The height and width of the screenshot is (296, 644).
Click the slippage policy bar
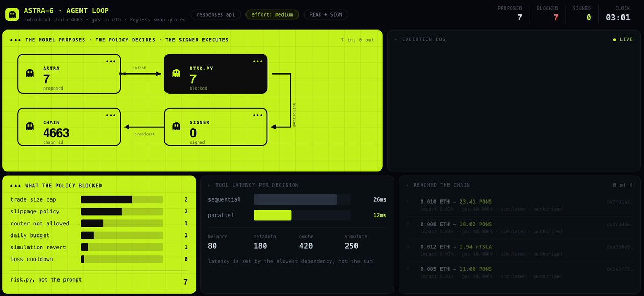click(122, 212)
